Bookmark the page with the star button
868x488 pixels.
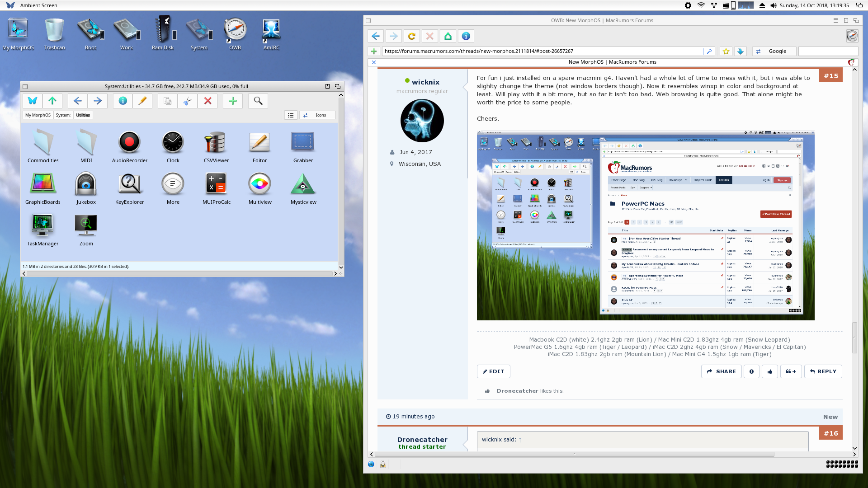pos(726,52)
